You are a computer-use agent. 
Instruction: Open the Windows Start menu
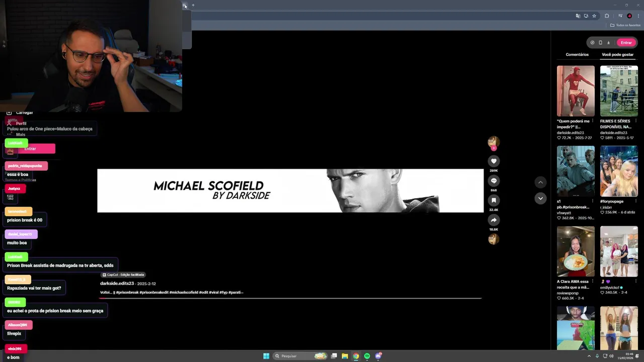(266, 356)
